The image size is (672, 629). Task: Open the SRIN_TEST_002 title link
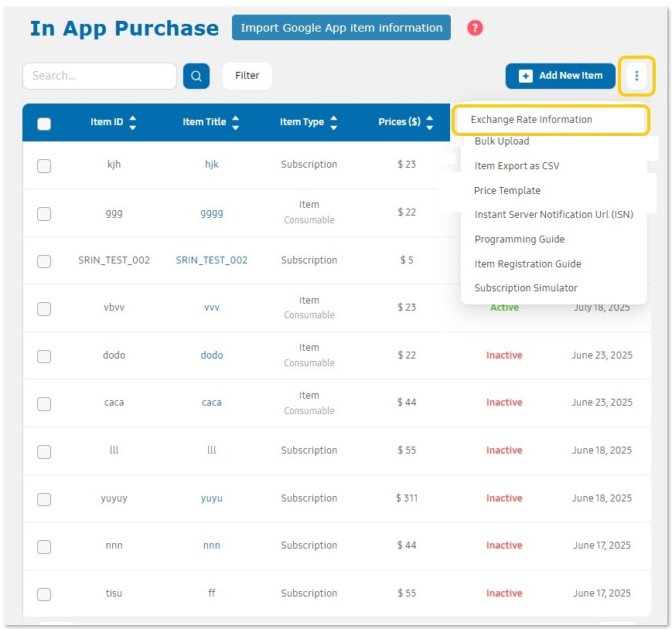[212, 260]
